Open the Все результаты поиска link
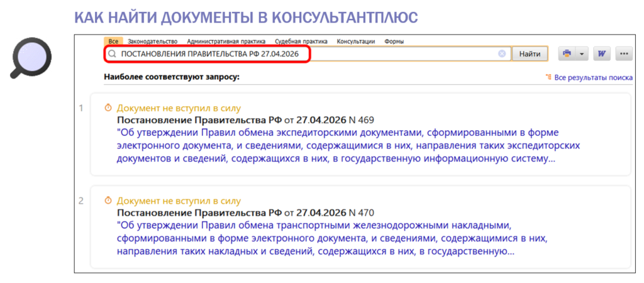This screenshot has width=644, height=283. 594,77
